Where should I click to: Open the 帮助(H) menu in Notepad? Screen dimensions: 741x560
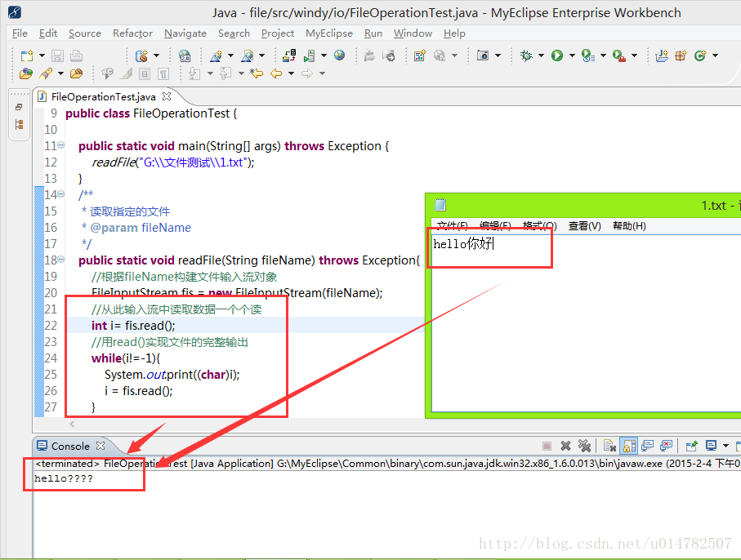click(629, 226)
